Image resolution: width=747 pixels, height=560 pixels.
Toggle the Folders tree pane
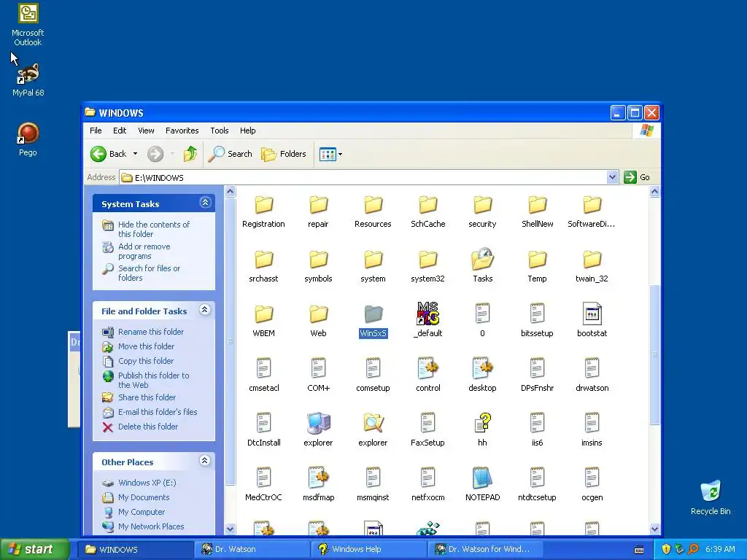(284, 154)
